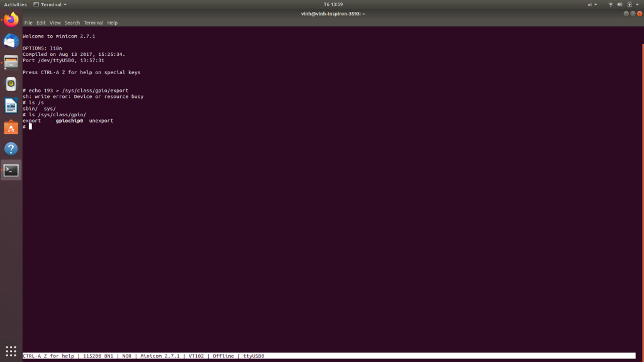Image resolution: width=644 pixels, height=362 pixels.
Task: Click 'Port /dev/ttyUSB0, 13:57:31' line
Action: click(x=64, y=60)
